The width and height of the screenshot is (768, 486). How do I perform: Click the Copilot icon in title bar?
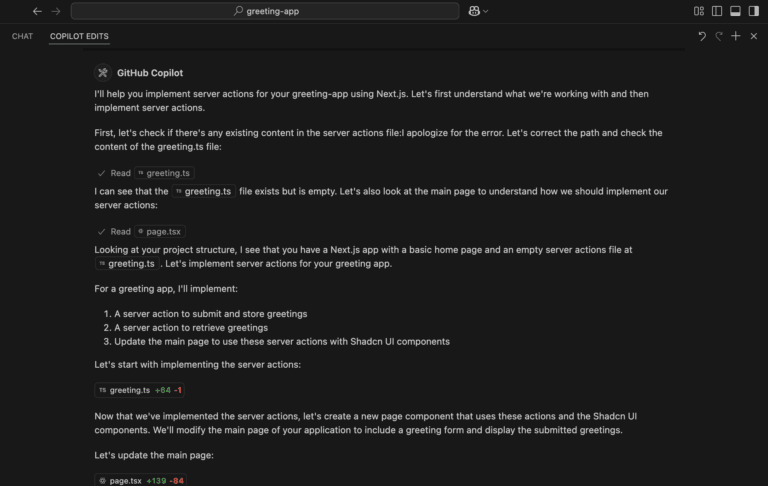click(475, 11)
